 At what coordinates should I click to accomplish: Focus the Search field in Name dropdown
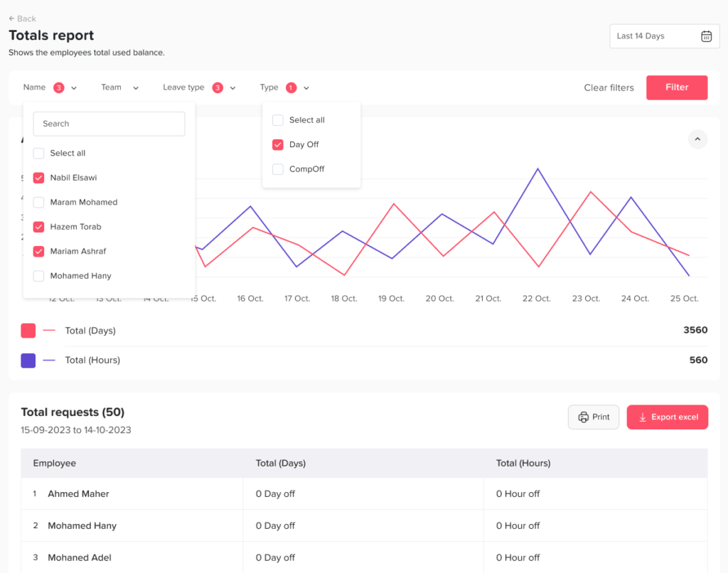click(x=109, y=124)
